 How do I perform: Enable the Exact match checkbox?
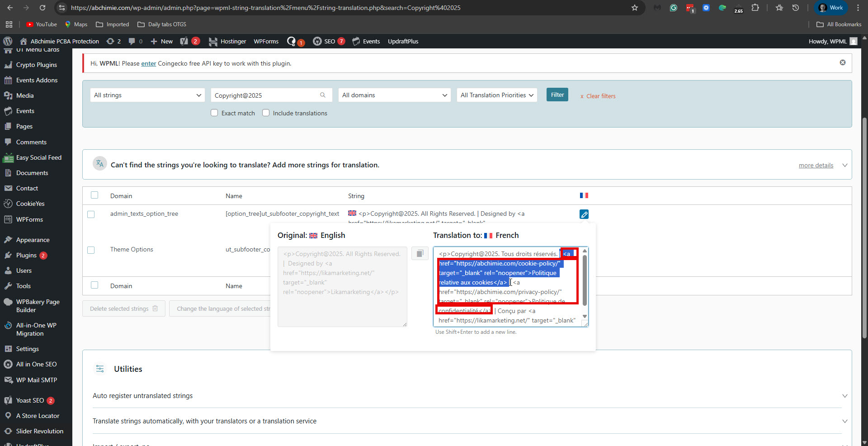point(214,113)
